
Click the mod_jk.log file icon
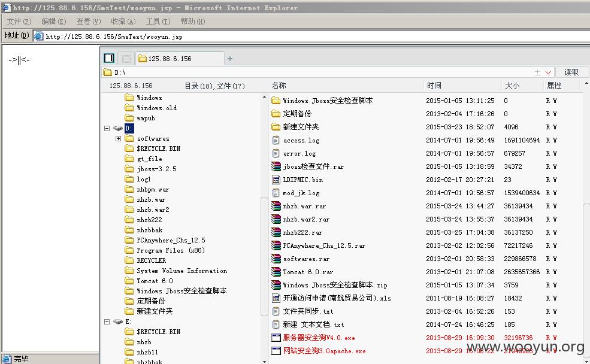(276, 193)
